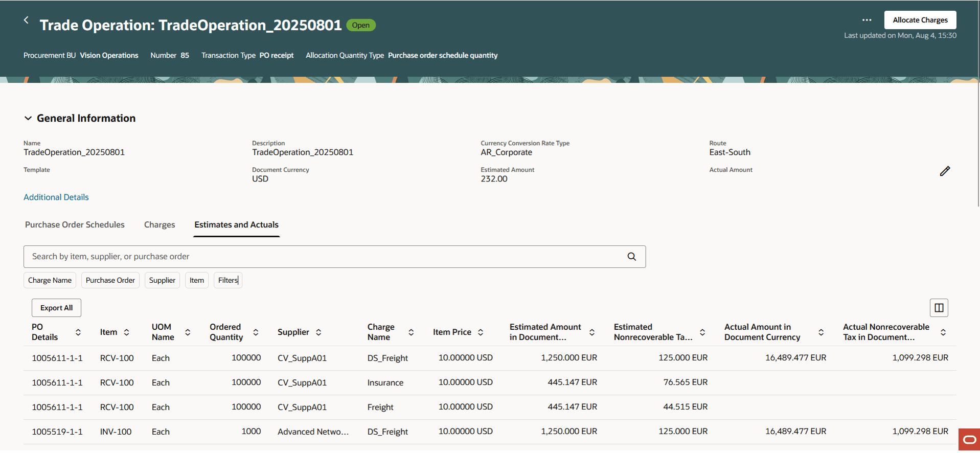
Task: Click Ordered Quantity 1000 cell
Action: (251, 431)
